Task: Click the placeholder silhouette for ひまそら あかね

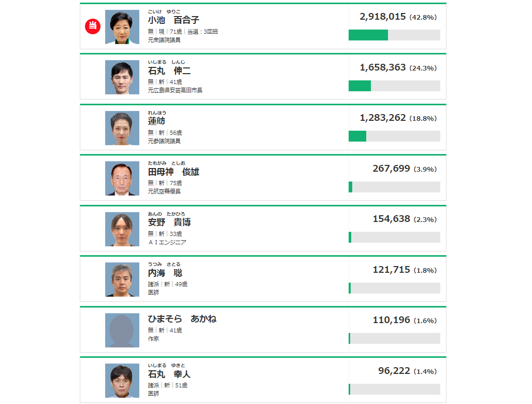Action: (x=122, y=330)
